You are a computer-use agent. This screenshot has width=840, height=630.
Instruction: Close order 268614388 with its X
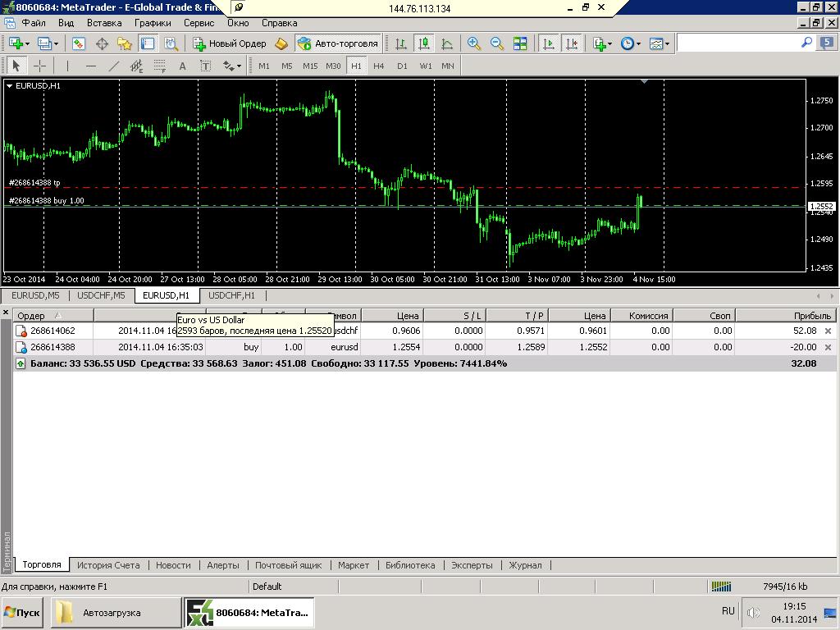828,347
